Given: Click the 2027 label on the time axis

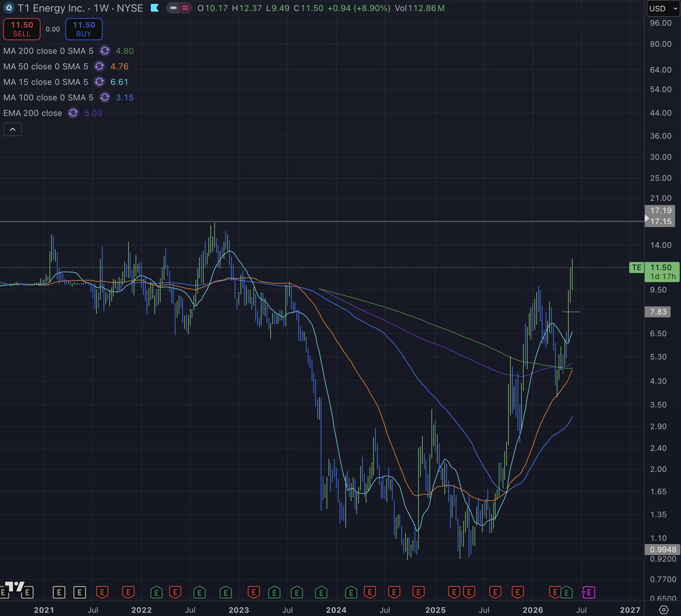Looking at the screenshot, I should click(x=630, y=609).
